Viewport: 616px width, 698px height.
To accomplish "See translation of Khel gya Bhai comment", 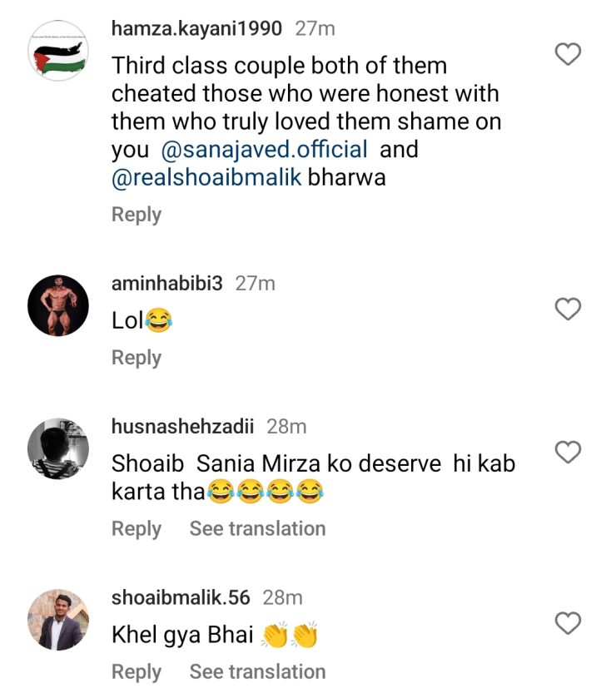I will [257, 672].
